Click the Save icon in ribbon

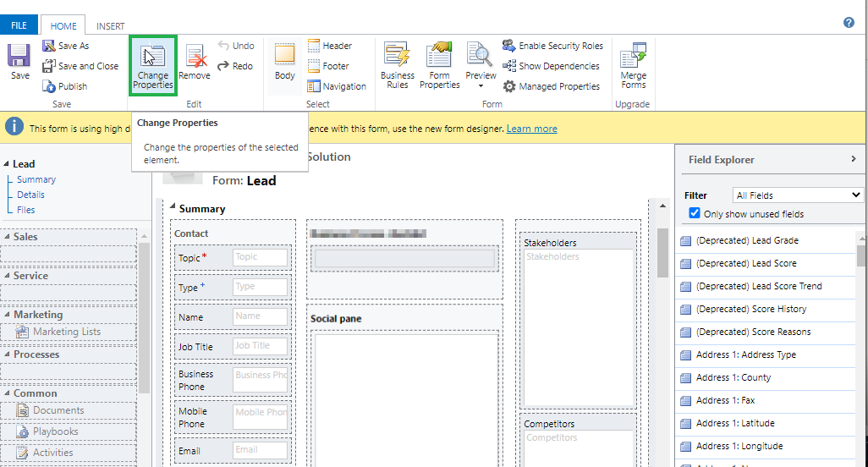click(x=19, y=57)
